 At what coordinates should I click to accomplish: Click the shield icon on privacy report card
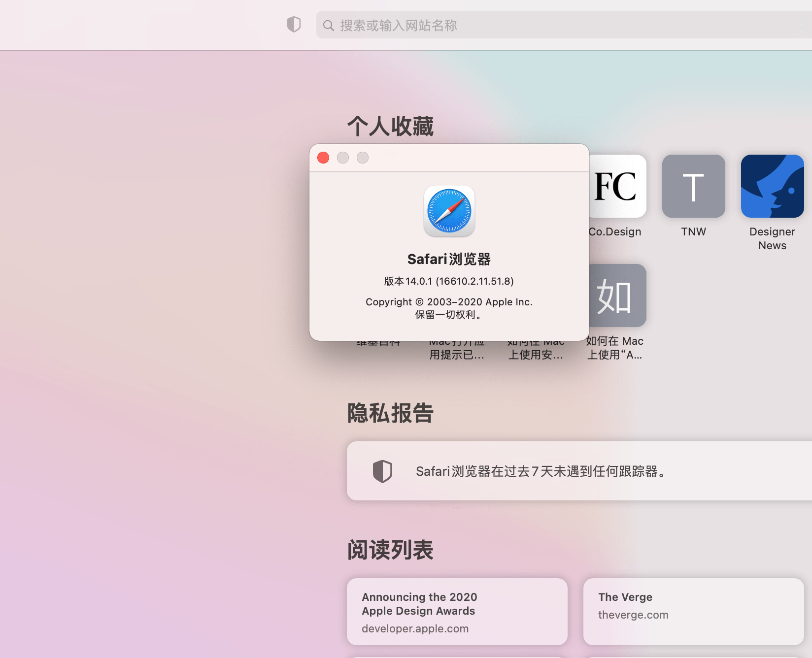pyautogui.click(x=383, y=471)
